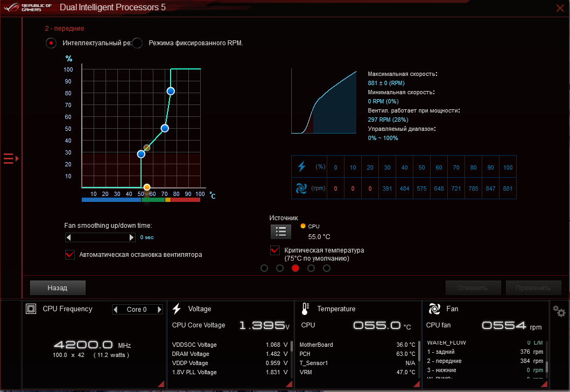Click the ROG Republic of Gamers logo
This screenshot has height=392, width=570.
[x=27, y=8]
